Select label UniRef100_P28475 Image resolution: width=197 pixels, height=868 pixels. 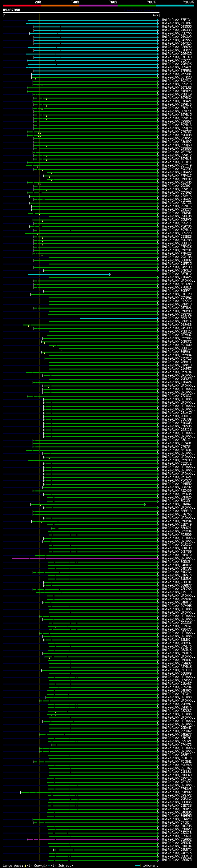click(177, 629)
